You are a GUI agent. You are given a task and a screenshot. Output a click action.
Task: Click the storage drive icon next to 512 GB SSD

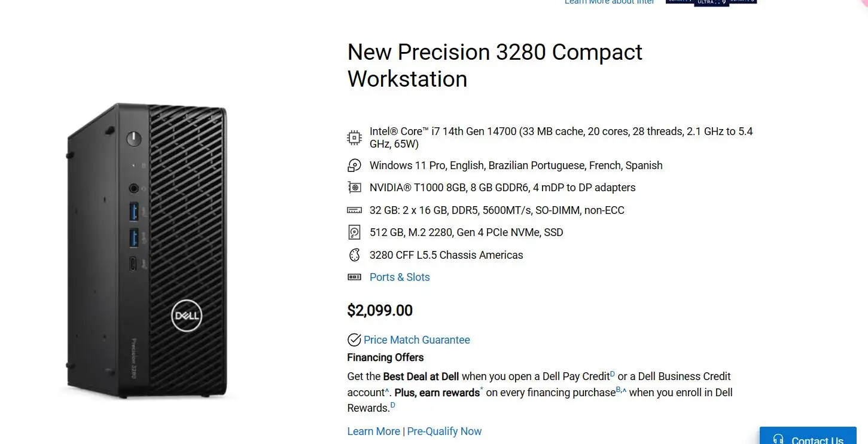click(354, 232)
